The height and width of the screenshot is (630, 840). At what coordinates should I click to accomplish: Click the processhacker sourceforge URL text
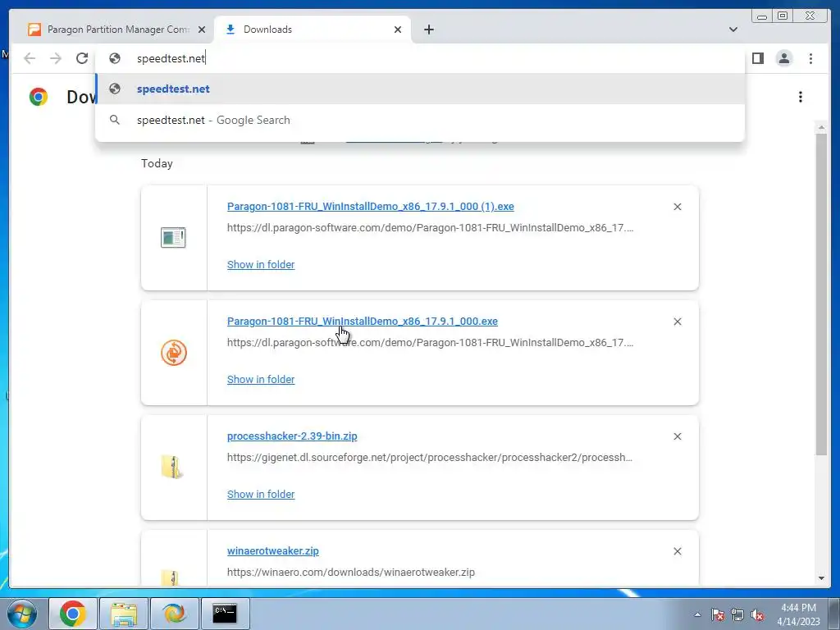(430, 458)
